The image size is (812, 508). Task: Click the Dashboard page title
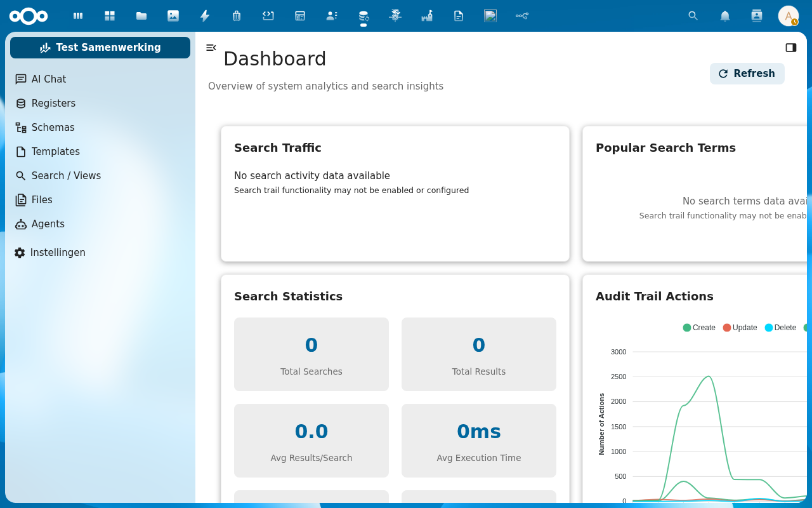[275, 59]
